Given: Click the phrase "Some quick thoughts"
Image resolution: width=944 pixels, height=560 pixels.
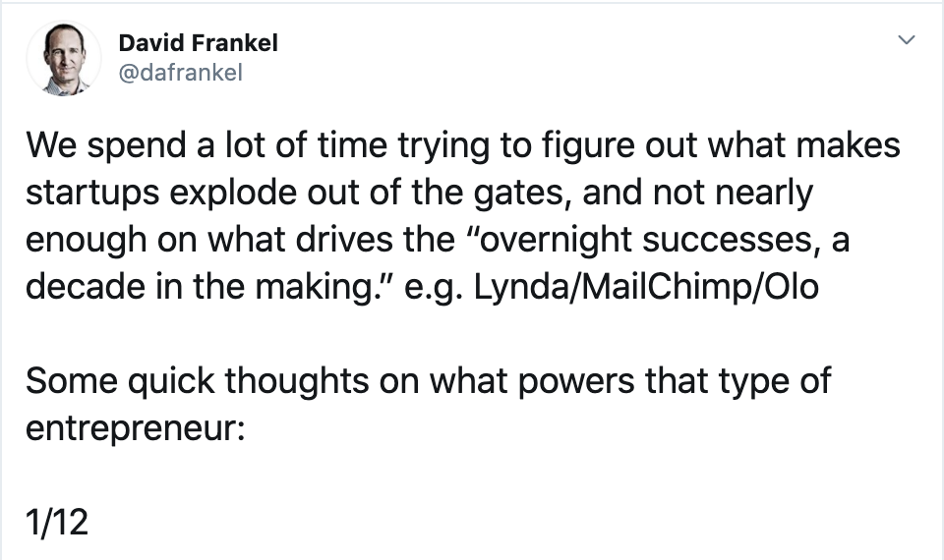Looking at the screenshot, I should click(x=197, y=381).
